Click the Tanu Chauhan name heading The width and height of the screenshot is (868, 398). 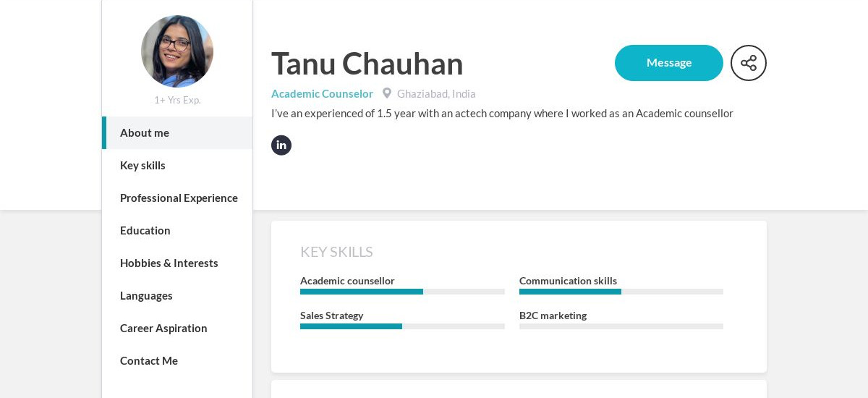pos(367,64)
